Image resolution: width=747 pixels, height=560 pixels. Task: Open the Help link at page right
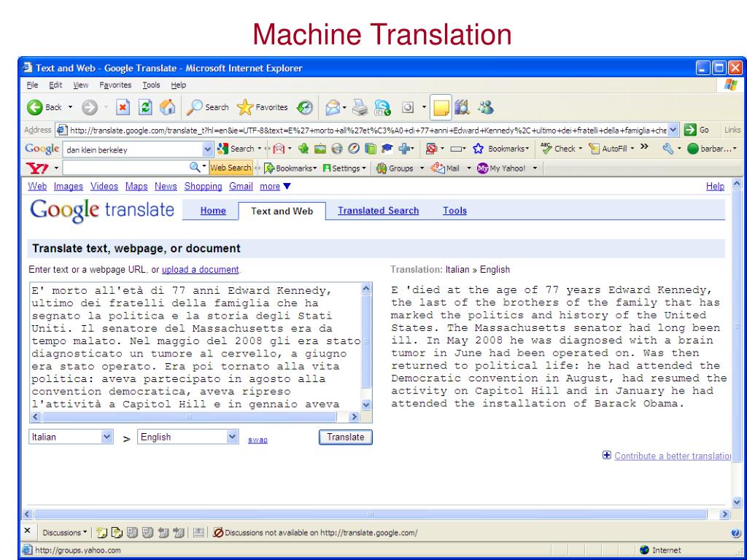pos(715,187)
